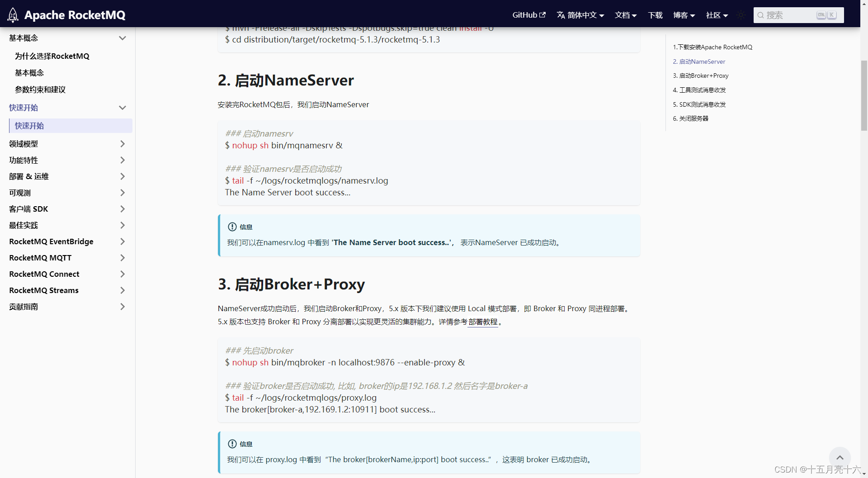Click the language translate icon in the navbar
The height and width of the screenshot is (478, 868).
click(561, 14)
